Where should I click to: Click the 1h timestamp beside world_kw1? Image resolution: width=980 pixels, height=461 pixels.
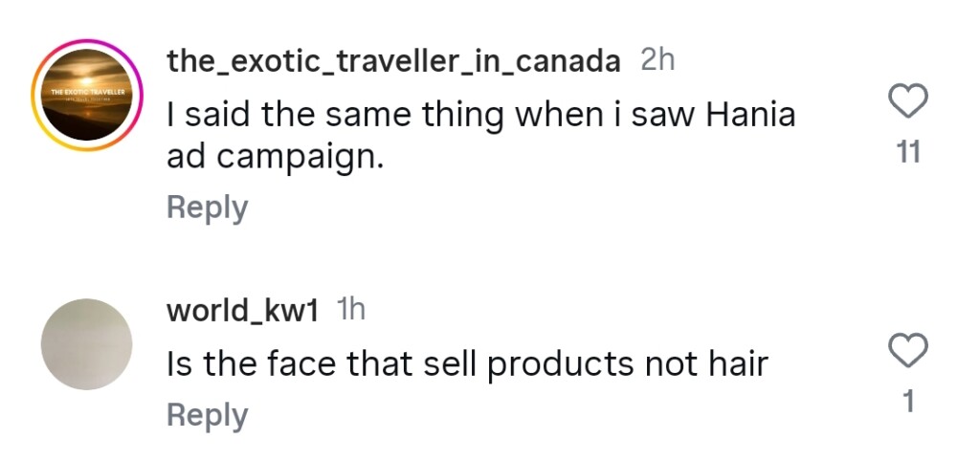click(351, 310)
